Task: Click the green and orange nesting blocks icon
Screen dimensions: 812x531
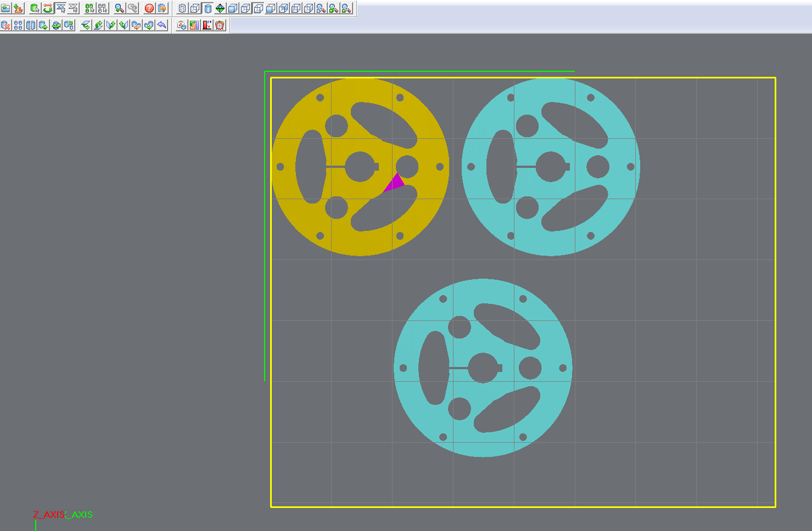Action: coord(194,25)
